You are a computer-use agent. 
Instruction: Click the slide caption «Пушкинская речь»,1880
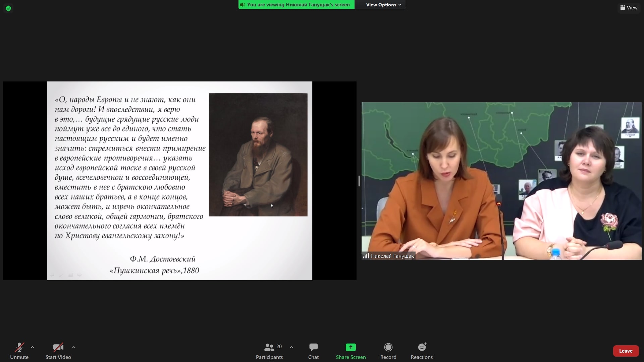[155, 270]
